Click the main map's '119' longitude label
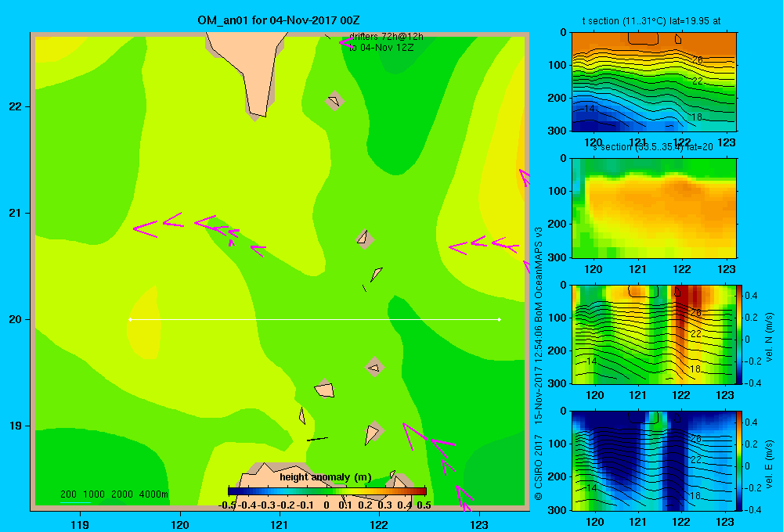 pos(80,524)
